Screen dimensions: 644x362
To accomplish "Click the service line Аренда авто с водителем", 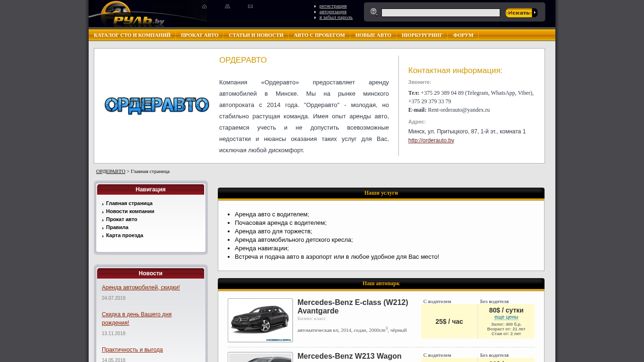I will [x=272, y=214].
